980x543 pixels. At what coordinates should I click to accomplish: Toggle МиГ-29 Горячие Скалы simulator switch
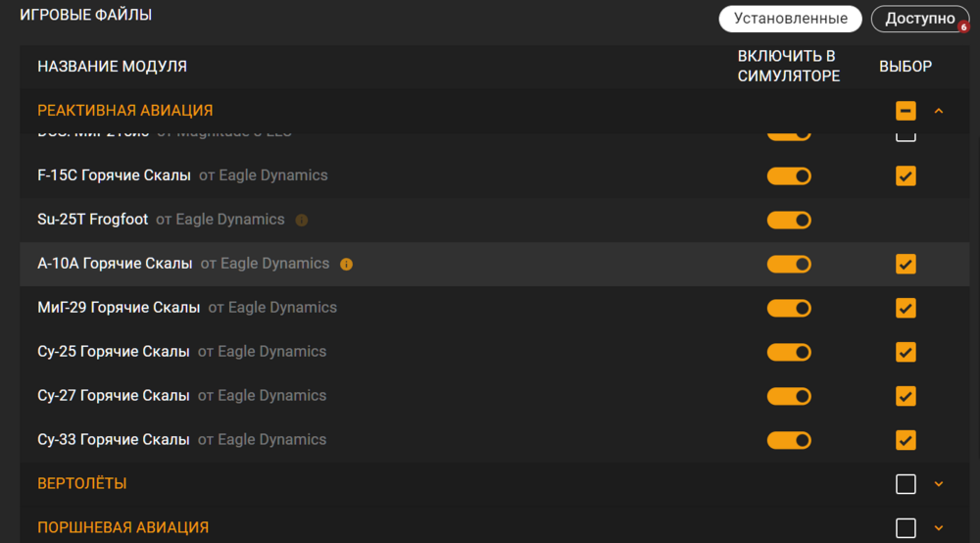click(x=789, y=308)
